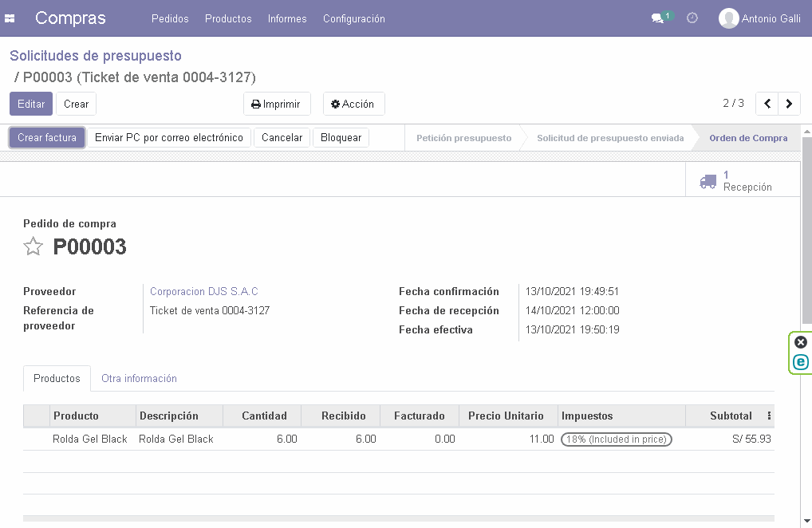
Task: Click Antonio Galli user avatar
Action: (x=728, y=18)
